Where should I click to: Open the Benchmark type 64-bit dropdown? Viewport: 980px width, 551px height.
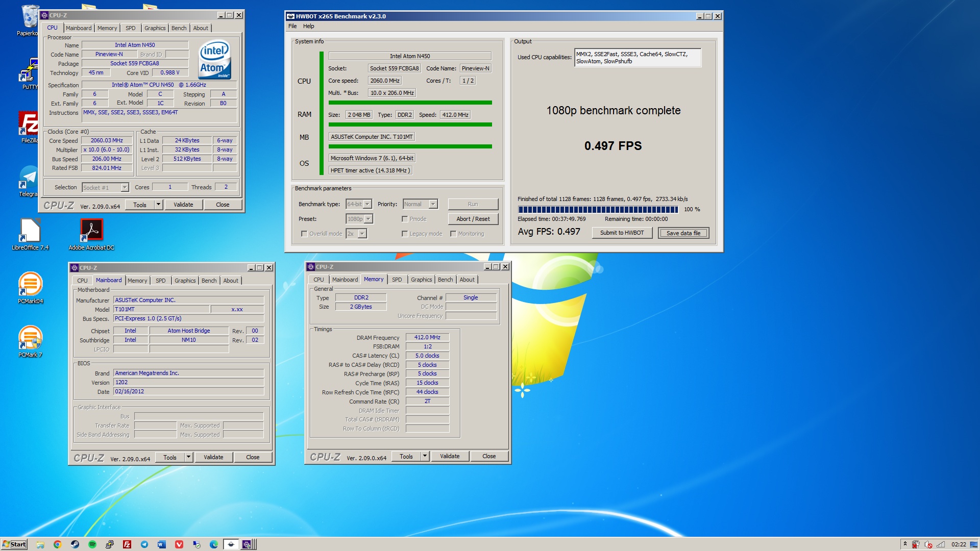coord(359,204)
